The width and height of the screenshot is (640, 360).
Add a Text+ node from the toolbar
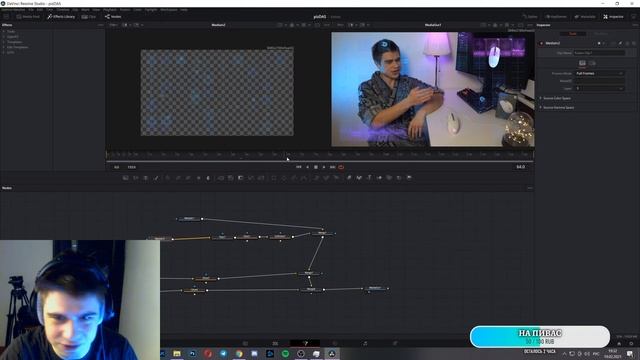pyautogui.click(x=145, y=178)
